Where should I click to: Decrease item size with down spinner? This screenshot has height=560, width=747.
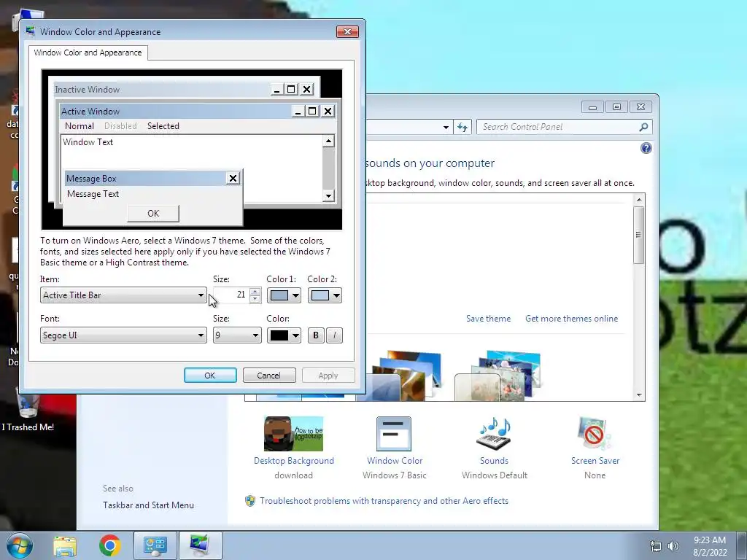point(255,299)
